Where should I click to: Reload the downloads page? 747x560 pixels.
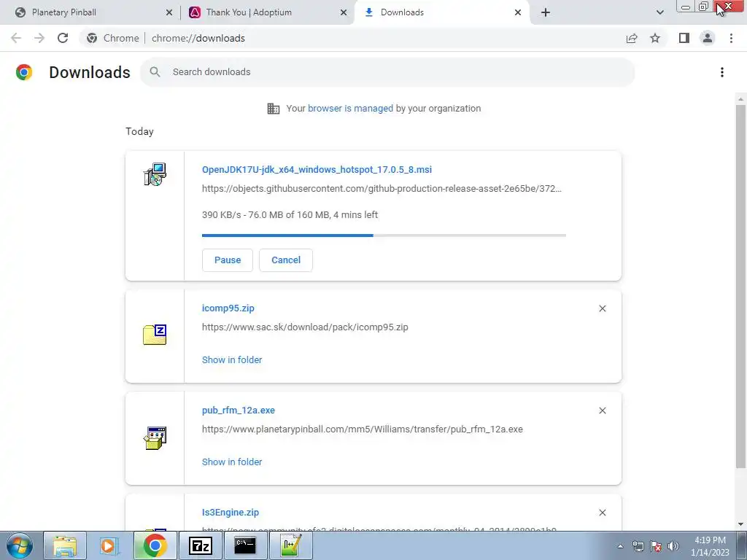63,38
